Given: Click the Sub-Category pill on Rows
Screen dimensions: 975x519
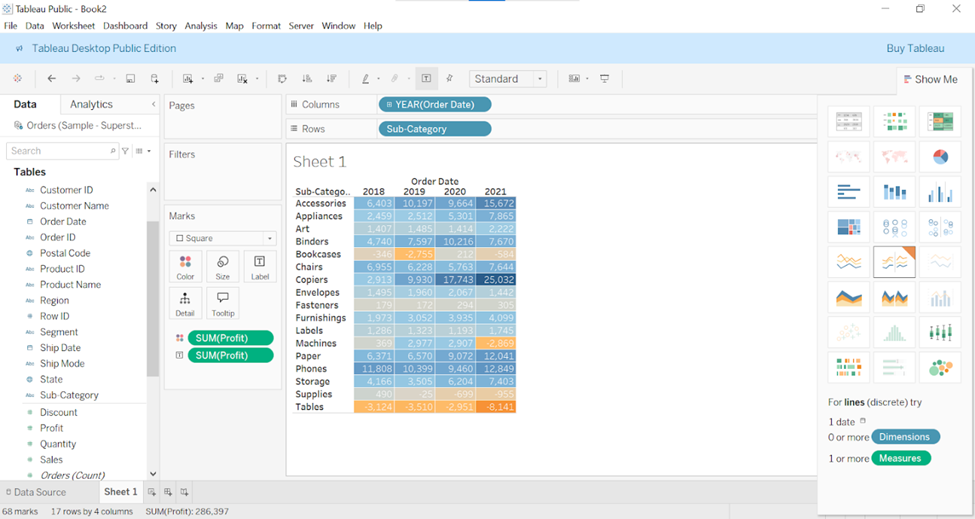Looking at the screenshot, I should [435, 129].
